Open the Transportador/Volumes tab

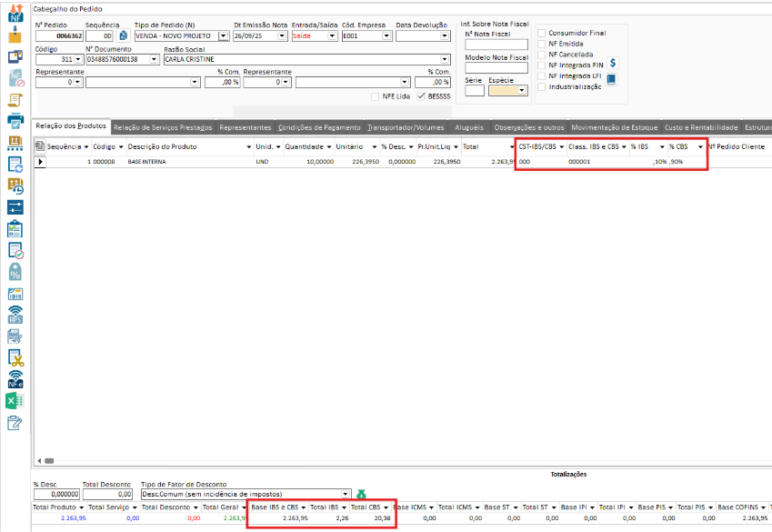[x=406, y=127]
